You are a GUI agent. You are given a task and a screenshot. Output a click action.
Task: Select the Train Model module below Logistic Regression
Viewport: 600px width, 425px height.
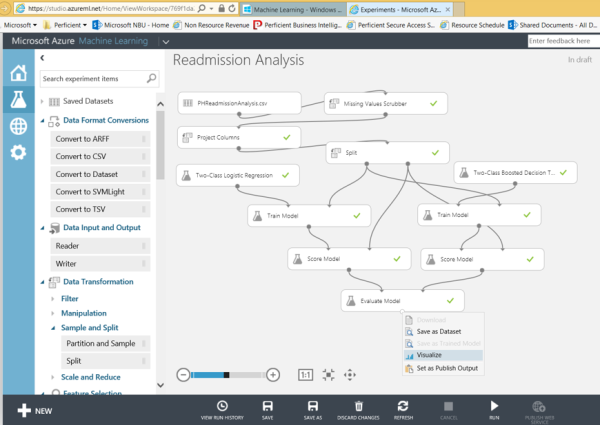pyautogui.click(x=309, y=216)
